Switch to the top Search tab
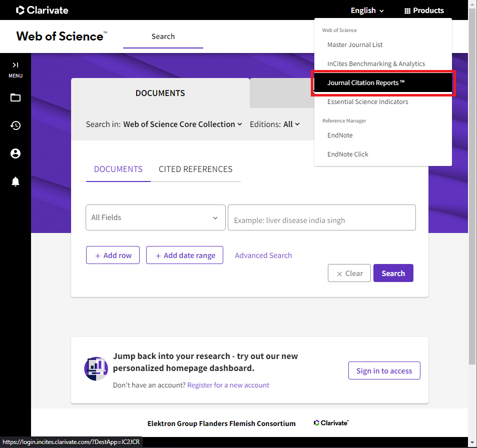This screenshot has width=477, height=448. pyautogui.click(x=163, y=36)
